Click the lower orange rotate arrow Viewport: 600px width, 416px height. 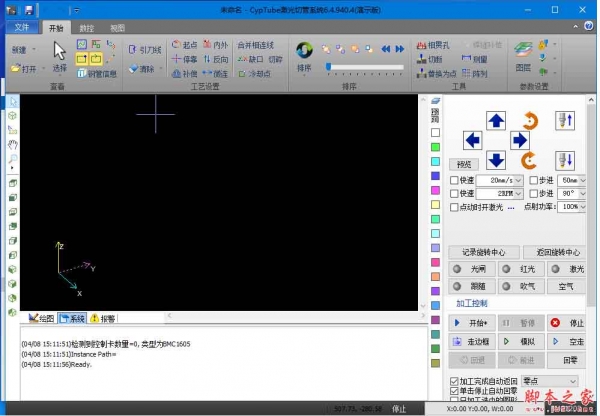point(529,160)
